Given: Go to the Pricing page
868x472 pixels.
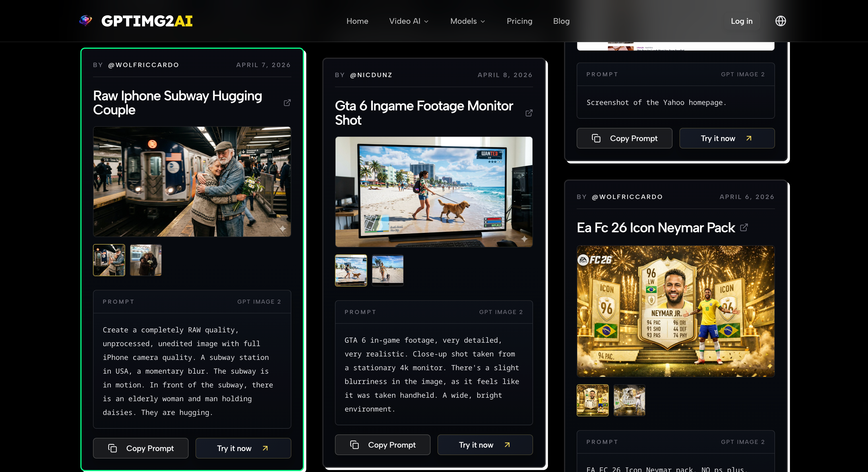Looking at the screenshot, I should [x=519, y=21].
